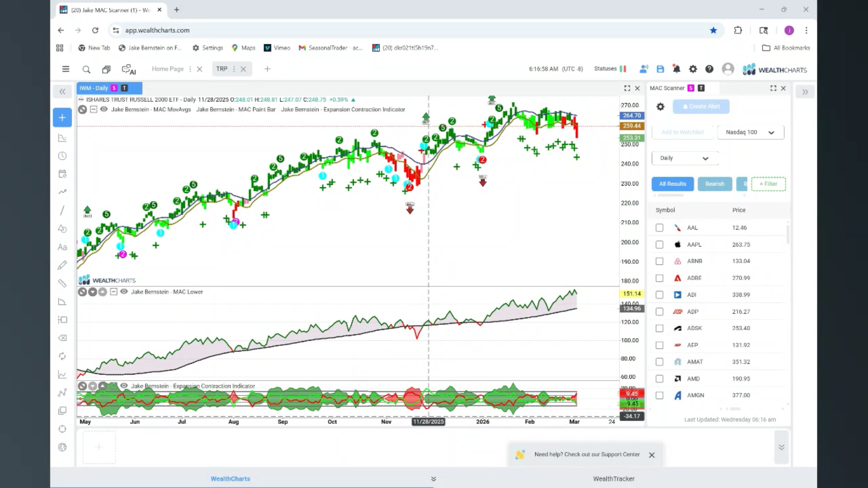Collapse the left panel with double chevron
The height and width of the screenshot is (488, 868).
[62, 92]
